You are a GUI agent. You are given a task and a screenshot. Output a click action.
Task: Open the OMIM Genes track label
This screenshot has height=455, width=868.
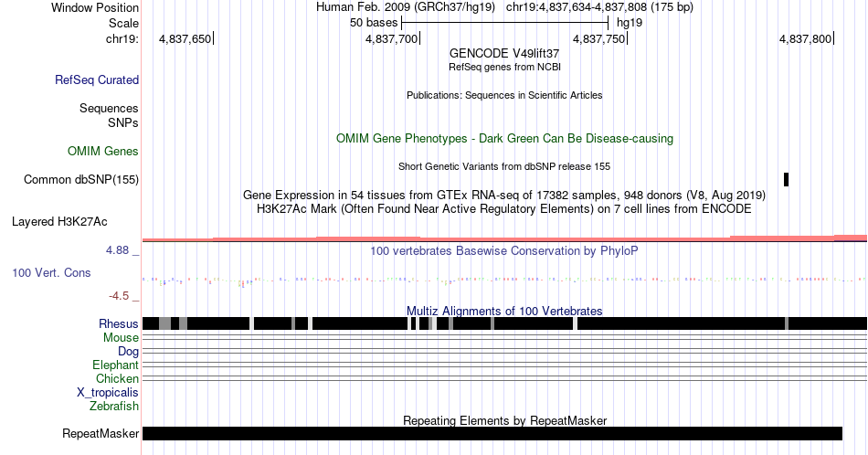(103, 151)
